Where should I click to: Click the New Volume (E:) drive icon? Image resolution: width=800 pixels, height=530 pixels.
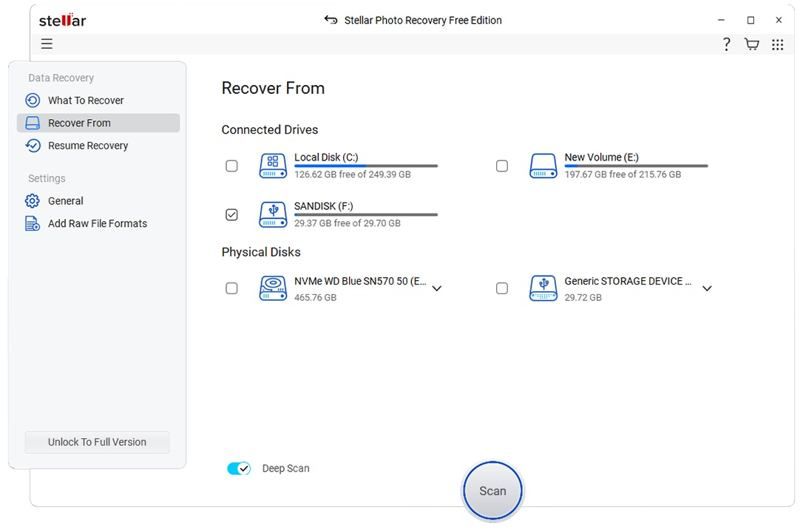click(x=543, y=166)
